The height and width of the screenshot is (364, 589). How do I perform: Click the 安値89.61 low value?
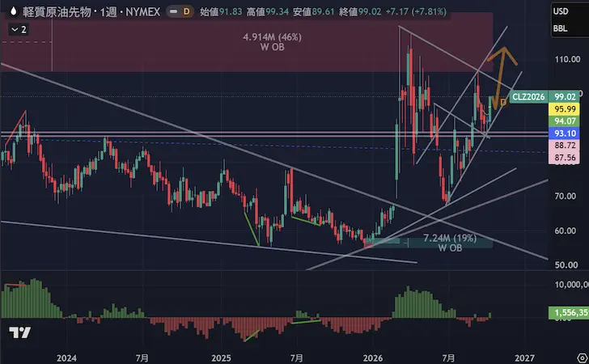313,11
